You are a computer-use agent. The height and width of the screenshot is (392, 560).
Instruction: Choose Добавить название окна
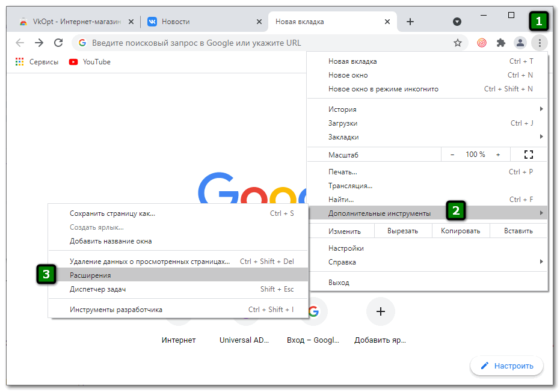178,241
